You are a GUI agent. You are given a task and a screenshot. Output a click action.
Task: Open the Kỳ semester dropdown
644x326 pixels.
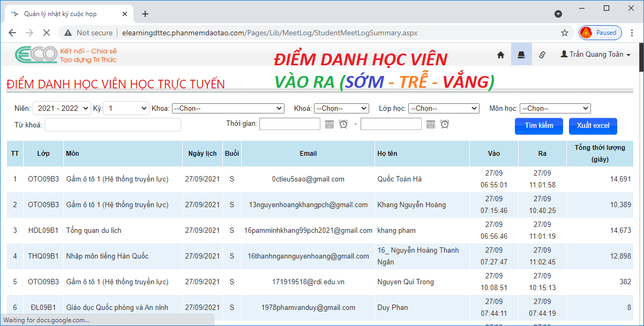pos(126,109)
